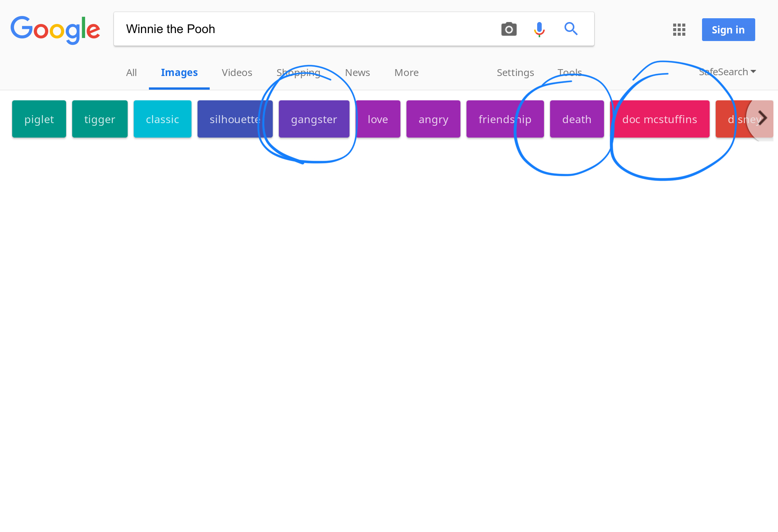
Task: Go to Google logo homepage
Action: click(x=55, y=30)
